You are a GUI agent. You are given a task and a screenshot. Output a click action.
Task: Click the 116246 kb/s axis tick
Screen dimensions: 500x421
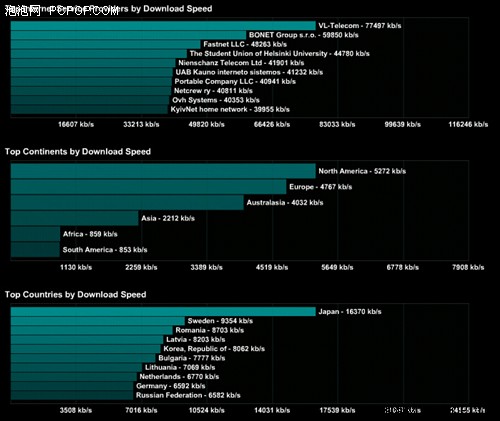468,124
